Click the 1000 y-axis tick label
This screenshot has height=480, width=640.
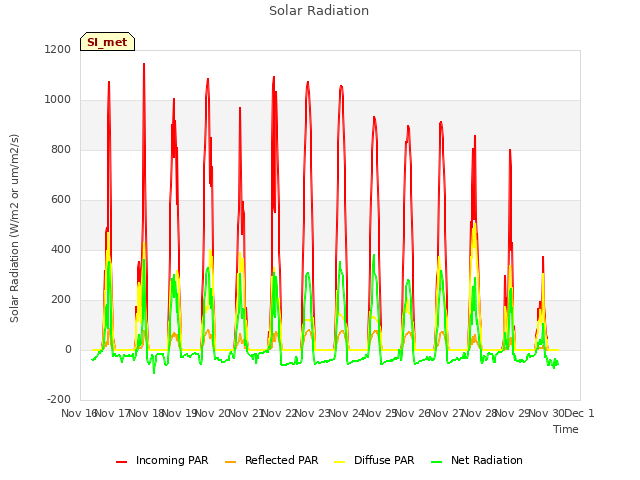[58, 100]
